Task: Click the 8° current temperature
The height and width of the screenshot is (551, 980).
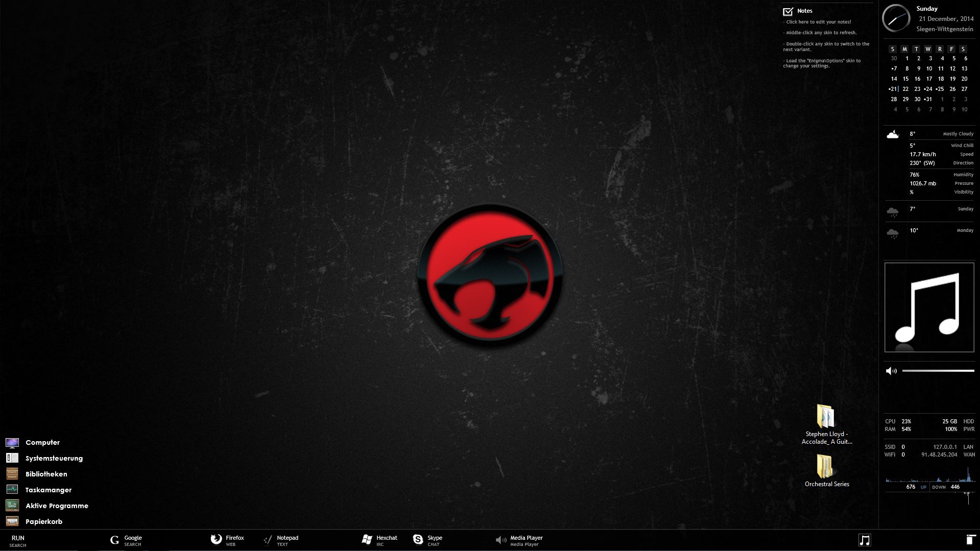Action: pyautogui.click(x=913, y=134)
